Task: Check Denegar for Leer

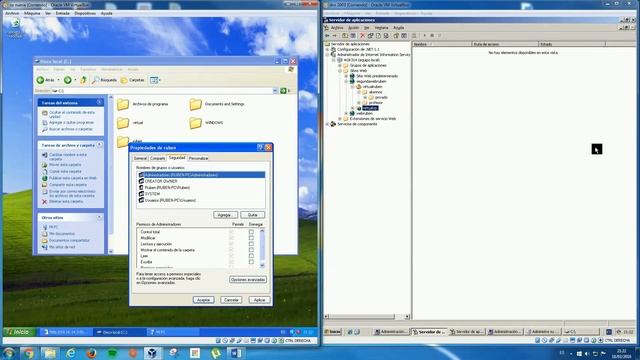Action: pyautogui.click(x=251, y=256)
